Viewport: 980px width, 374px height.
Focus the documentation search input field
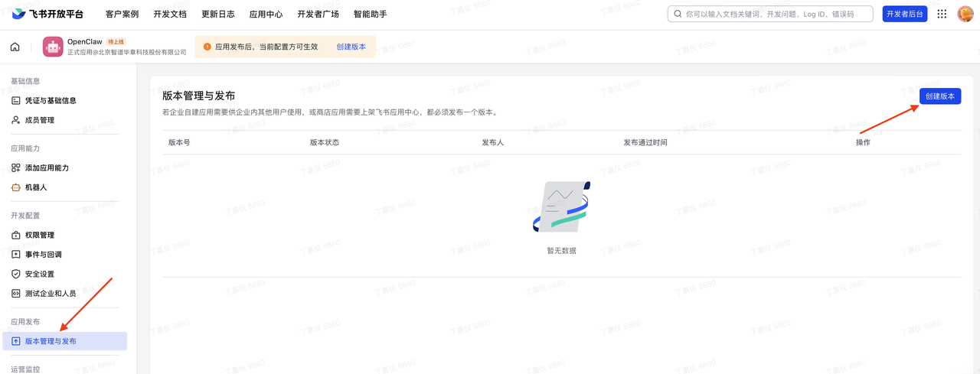773,14
